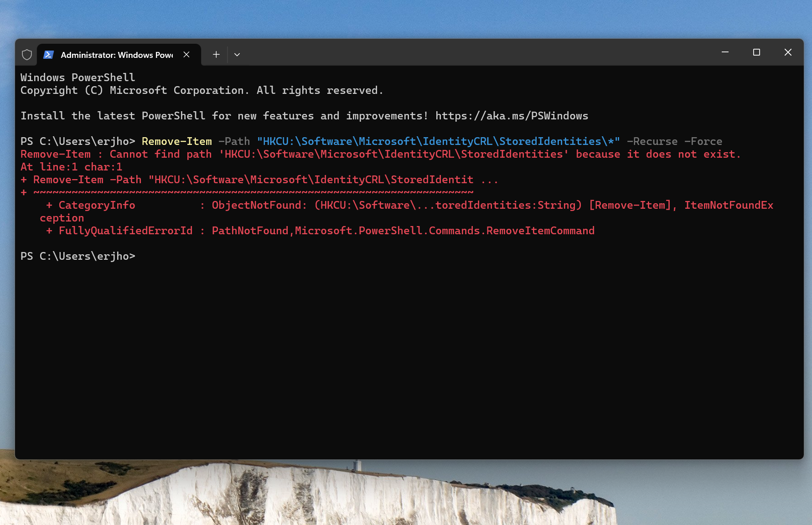Click the PowerShell icon on the tab
The width and height of the screenshot is (812, 525).
click(x=49, y=55)
